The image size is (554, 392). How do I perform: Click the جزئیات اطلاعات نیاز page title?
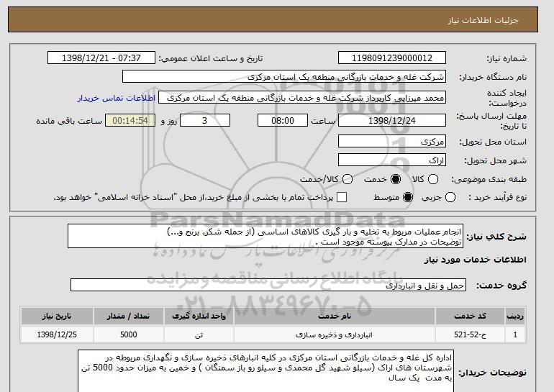(x=483, y=20)
